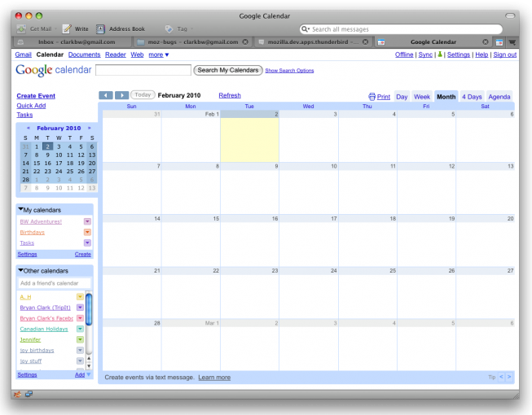Collapse the My calendars section

(20, 209)
